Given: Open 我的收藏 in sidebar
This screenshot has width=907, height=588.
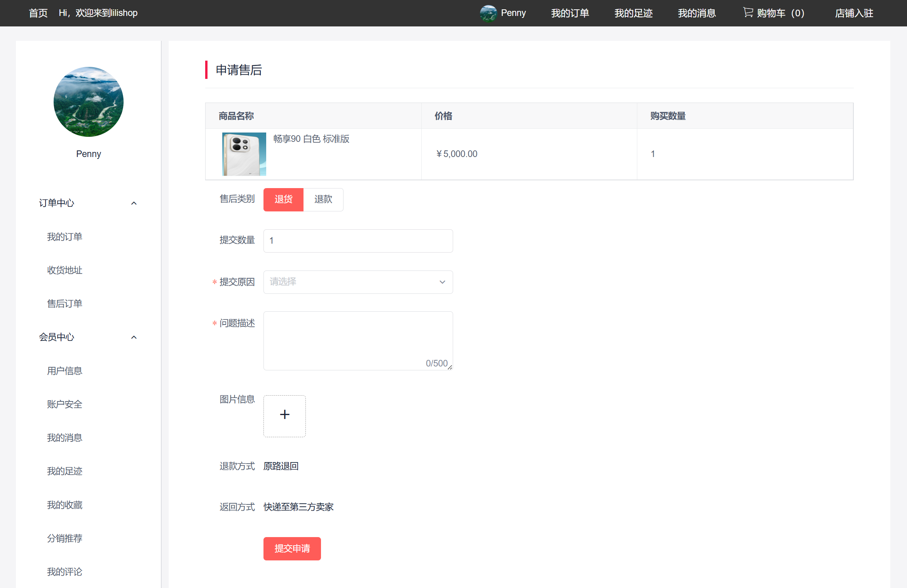Looking at the screenshot, I should coord(65,505).
